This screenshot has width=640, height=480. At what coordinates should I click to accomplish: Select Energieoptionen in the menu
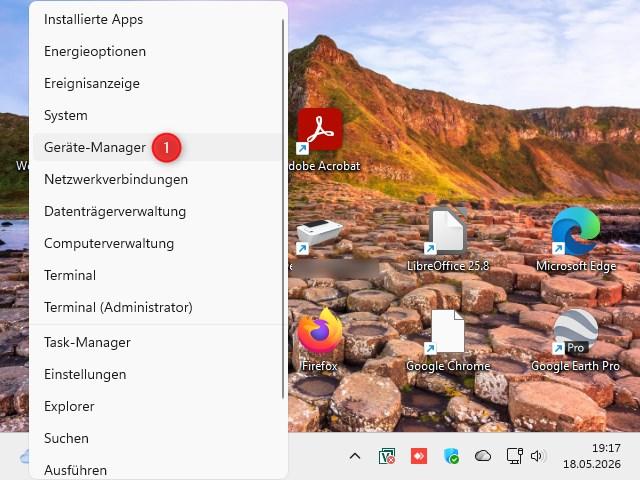coord(157,51)
